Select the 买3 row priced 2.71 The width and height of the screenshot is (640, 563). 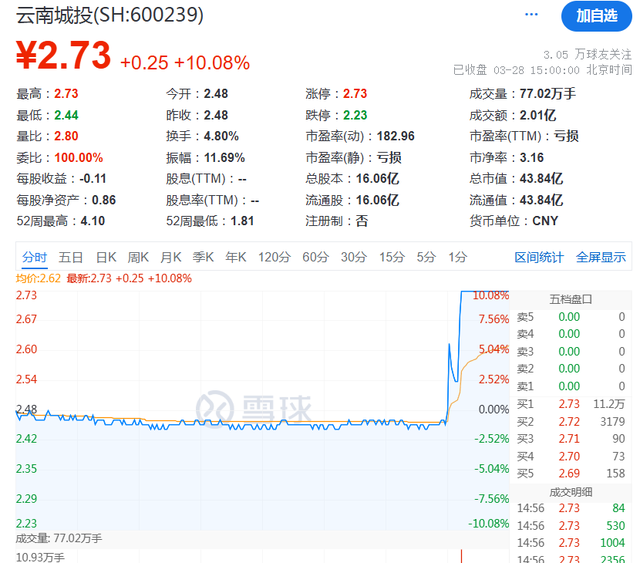(x=571, y=439)
